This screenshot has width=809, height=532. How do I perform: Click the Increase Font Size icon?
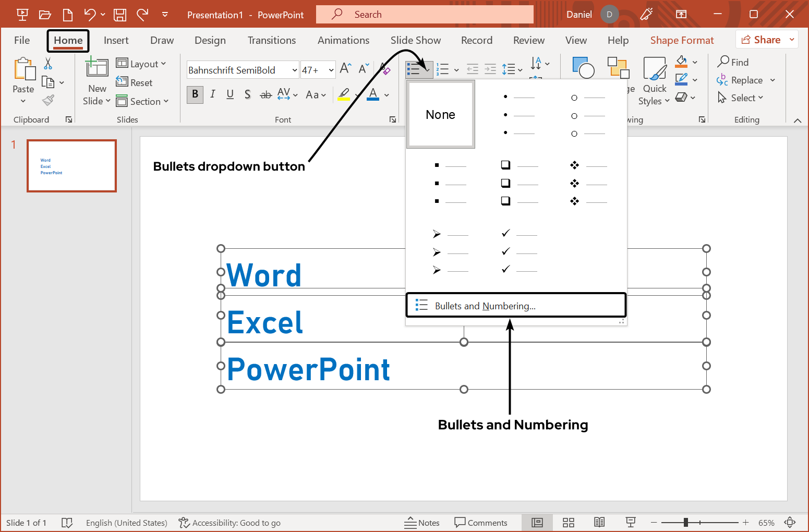click(x=345, y=68)
